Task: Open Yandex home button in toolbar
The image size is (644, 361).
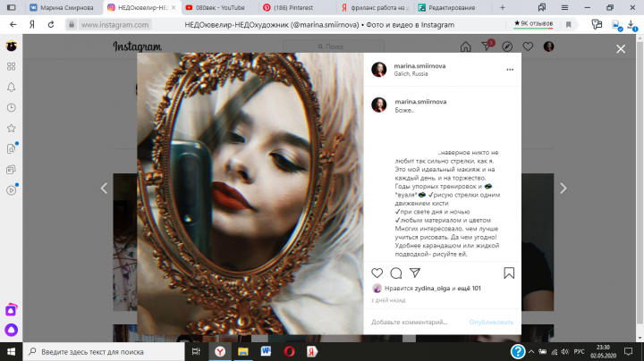Action: coord(32,25)
